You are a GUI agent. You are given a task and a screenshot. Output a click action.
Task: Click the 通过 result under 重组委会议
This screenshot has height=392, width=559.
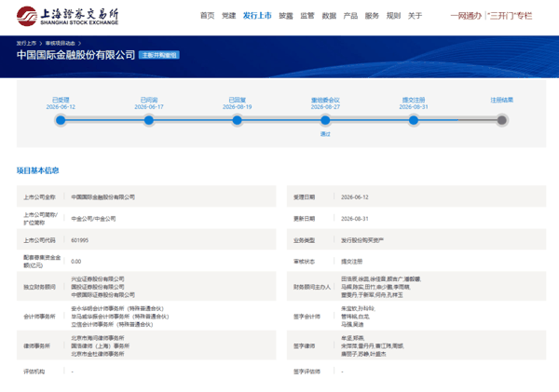pyautogui.click(x=325, y=134)
